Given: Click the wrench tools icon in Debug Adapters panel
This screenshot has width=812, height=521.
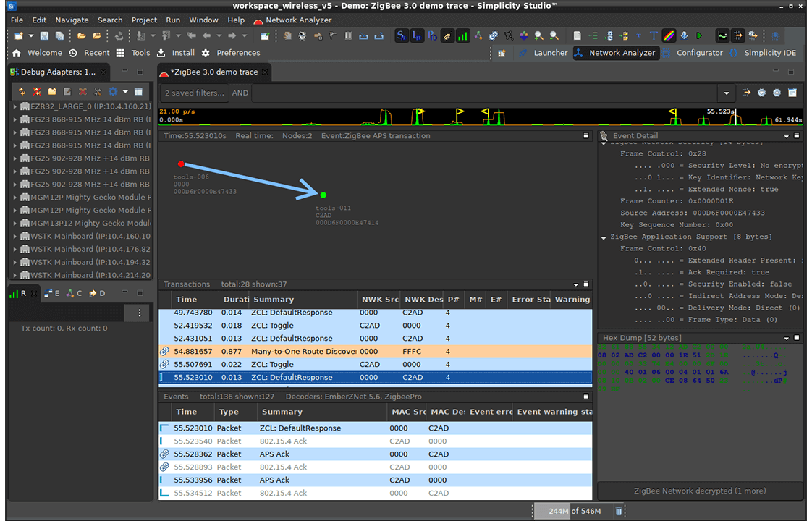Looking at the screenshot, I should (97, 92).
